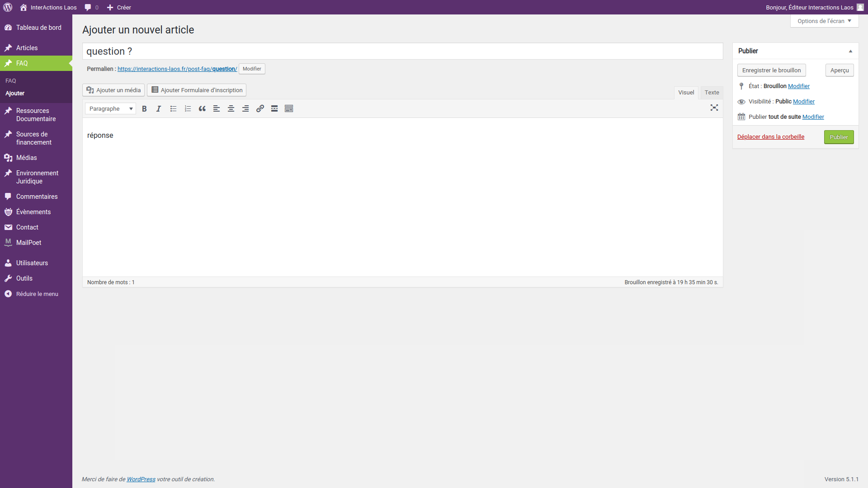Expand Options de l'écran panel
The width and height of the screenshot is (868, 488).
(824, 21)
